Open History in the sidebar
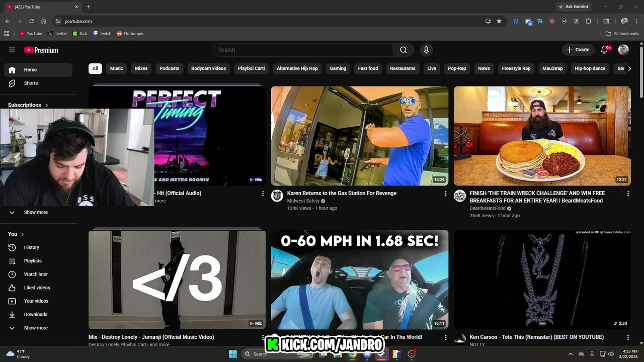The image size is (644, 362). [38, 247]
